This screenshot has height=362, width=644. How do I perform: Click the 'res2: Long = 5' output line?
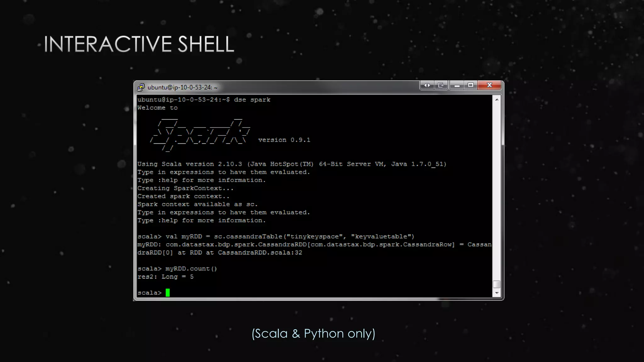coord(165,277)
